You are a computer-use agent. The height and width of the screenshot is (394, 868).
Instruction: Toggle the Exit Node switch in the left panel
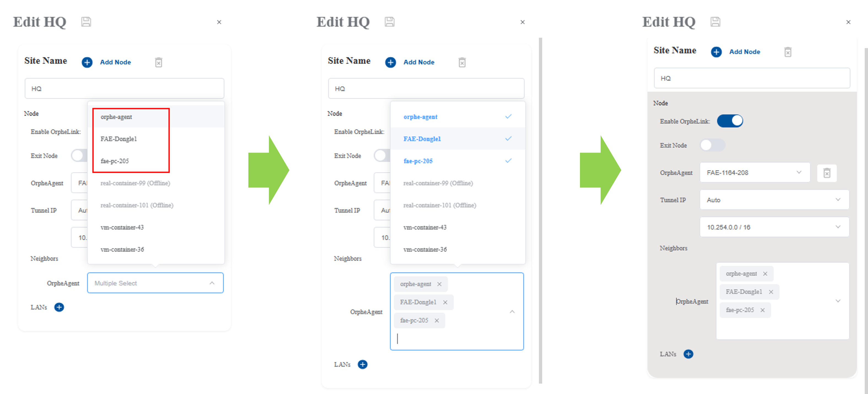(79, 156)
